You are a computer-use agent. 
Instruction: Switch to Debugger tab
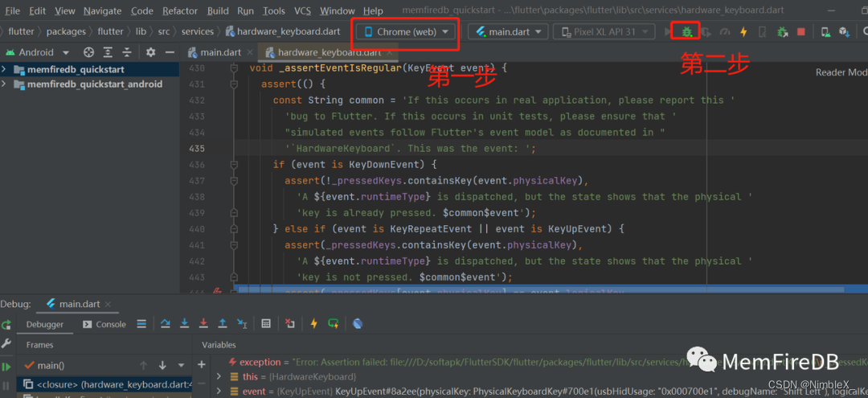45,324
